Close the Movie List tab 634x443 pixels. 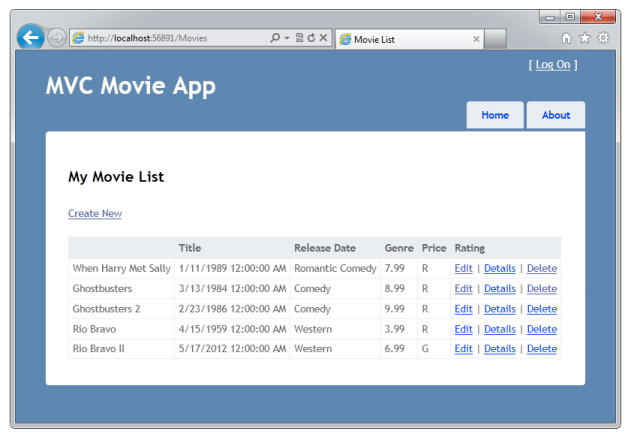point(476,40)
